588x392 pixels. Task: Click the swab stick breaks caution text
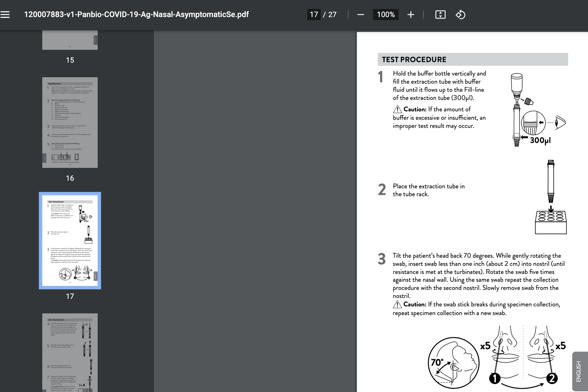(476, 309)
